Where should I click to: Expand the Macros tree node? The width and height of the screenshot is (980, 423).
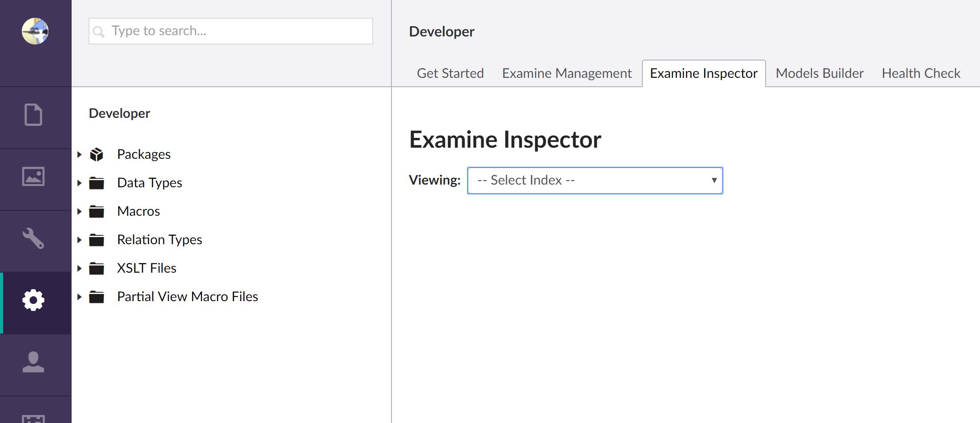[79, 211]
